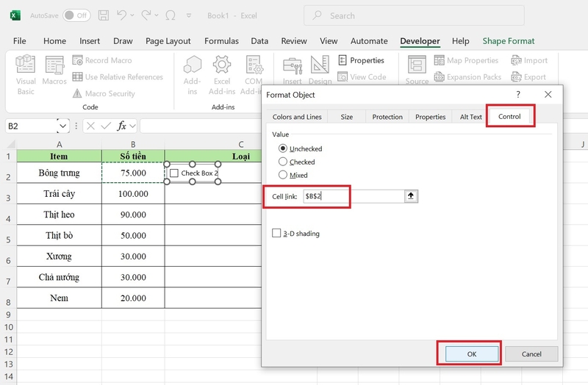
Task: Switch to the Formulas ribbon tab
Action: (221, 41)
